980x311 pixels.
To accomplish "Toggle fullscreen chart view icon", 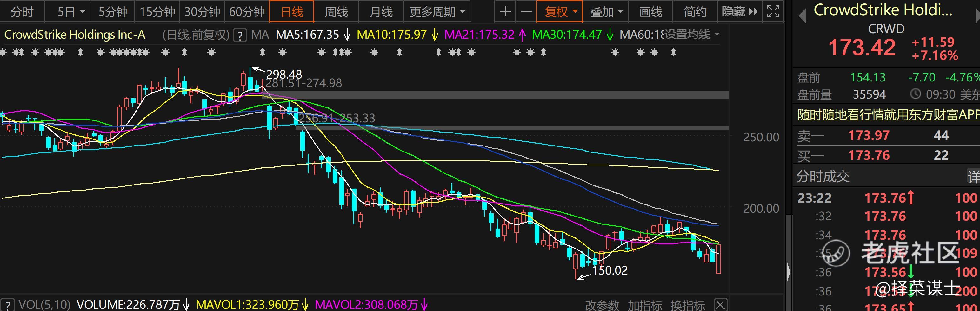I will click(773, 12).
